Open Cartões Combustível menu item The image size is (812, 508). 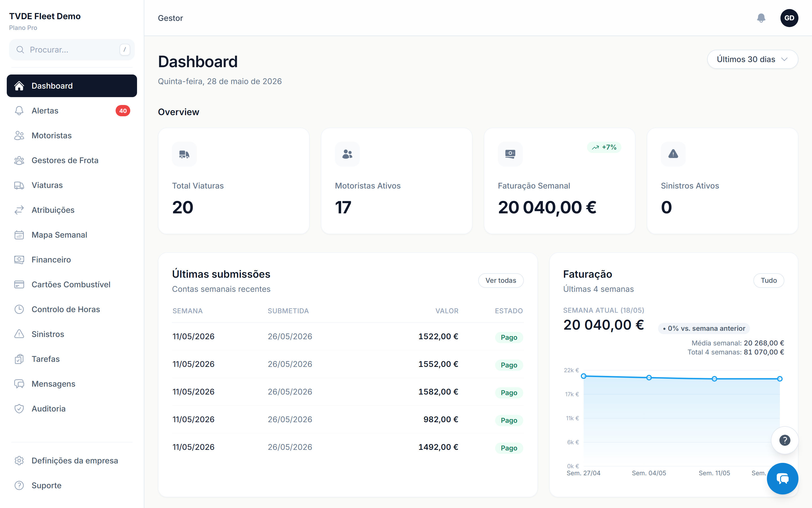click(72, 285)
